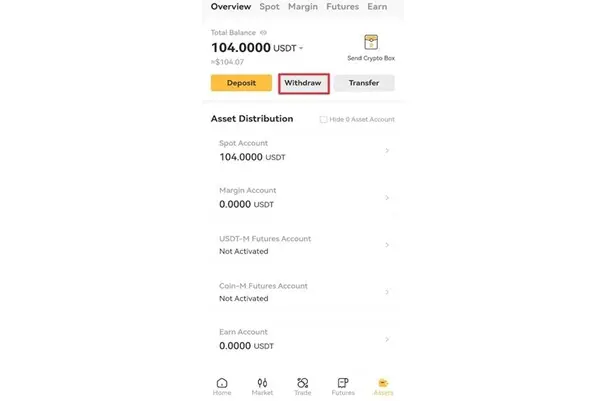The image size is (602, 401).
Task: Tap the Trade icon in bottom bar
Action: pyautogui.click(x=303, y=383)
